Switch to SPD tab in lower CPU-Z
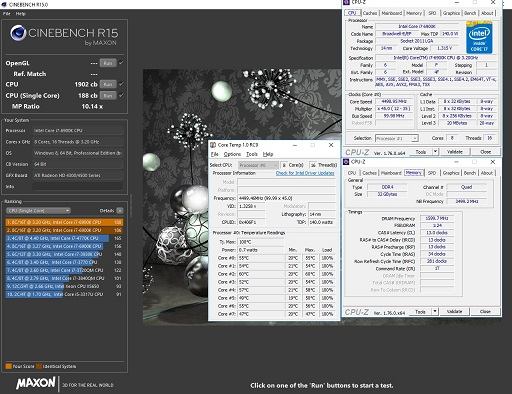The width and height of the screenshot is (512, 394). click(432, 173)
